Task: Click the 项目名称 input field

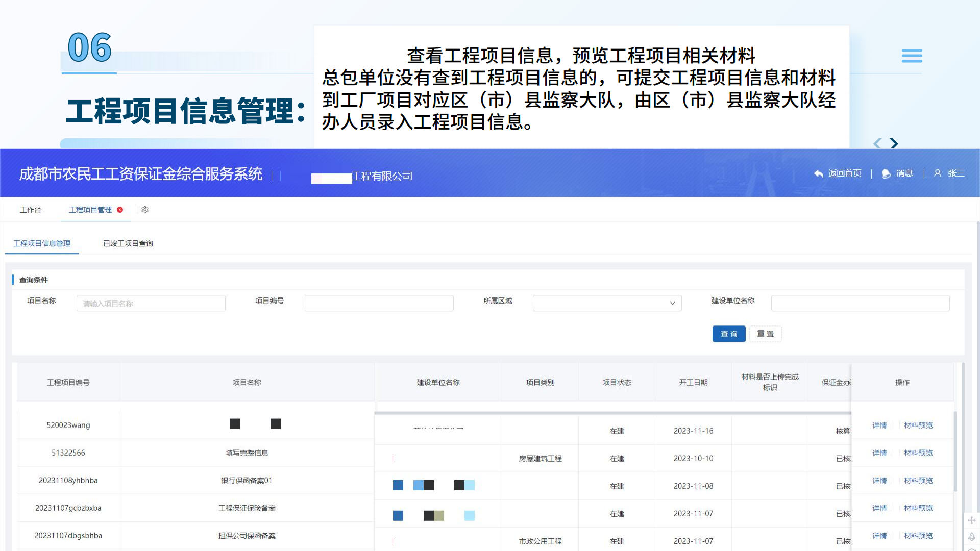Action: [x=151, y=303]
